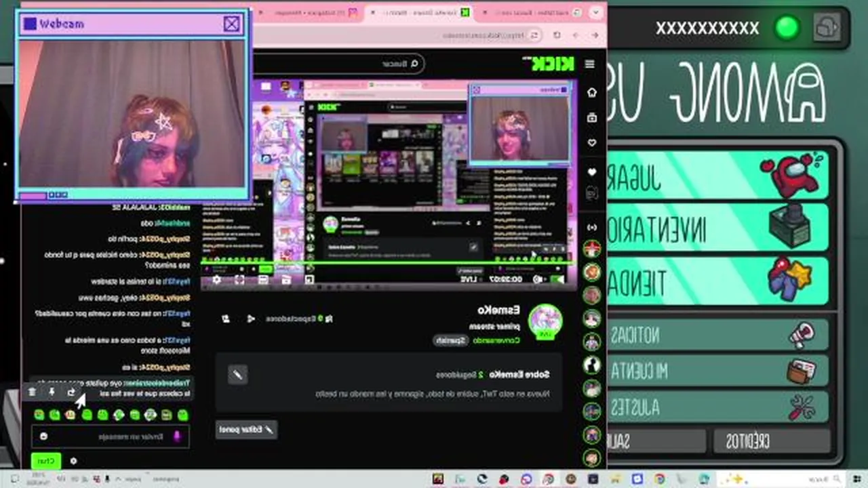Expand the browser tab list chevron
Image resolution: width=868 pixels, height=488 pixels.
[596, 12]
